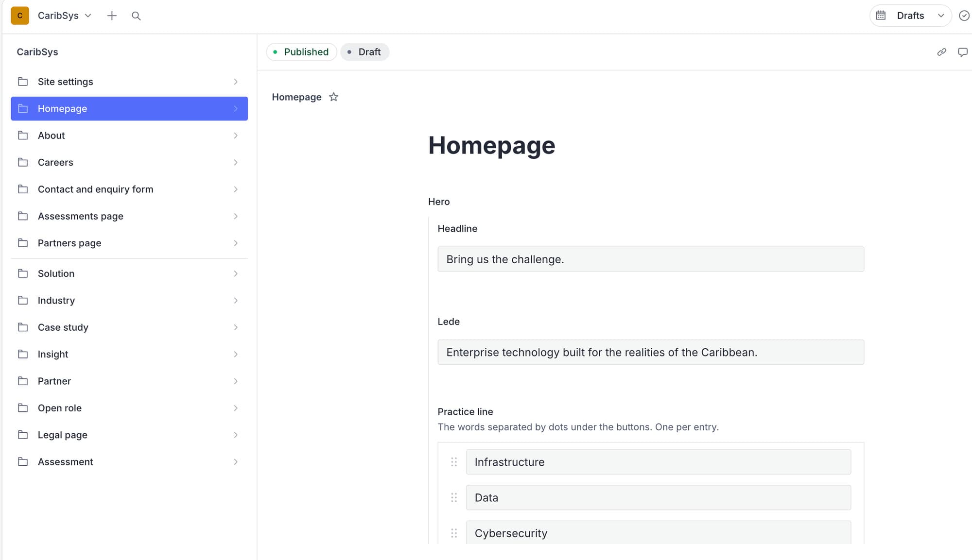Select Homepage in the sidebar
The height and width of the screenshot is (560, 972).
(129, 108)
